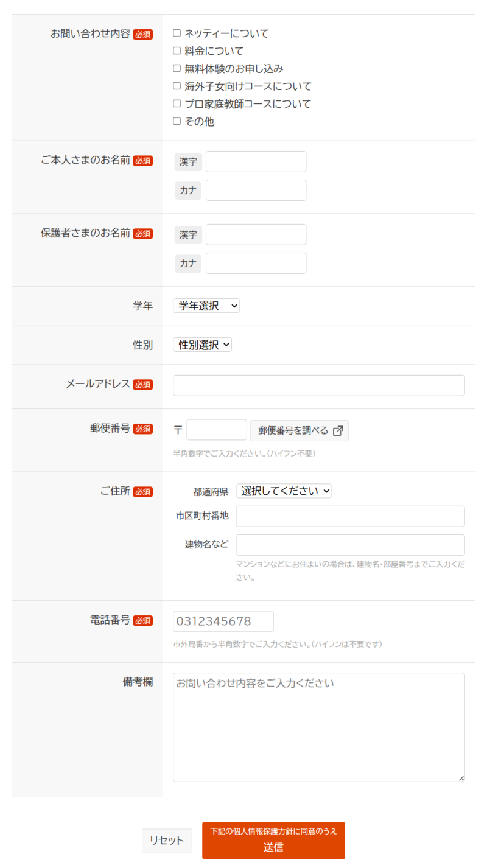The width and height of the screenshot is (487, 868).
Task: Tick the 料金について checkbox
Action: 177,51
